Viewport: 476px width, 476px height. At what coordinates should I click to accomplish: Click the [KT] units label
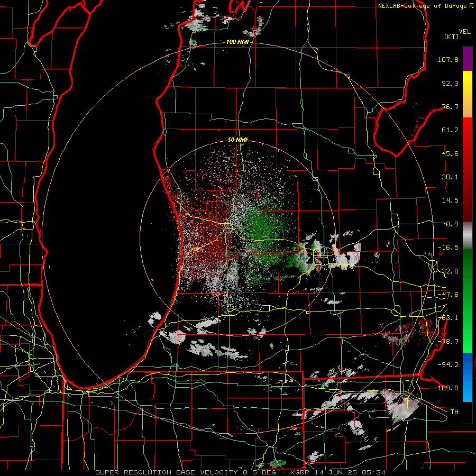[x=451, y=36]
